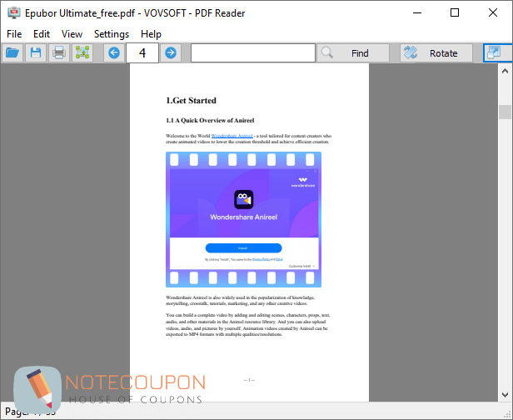The image size is (513, 420).
Task: Click the rotate arrows icon
Action: (x=411, y=52)
